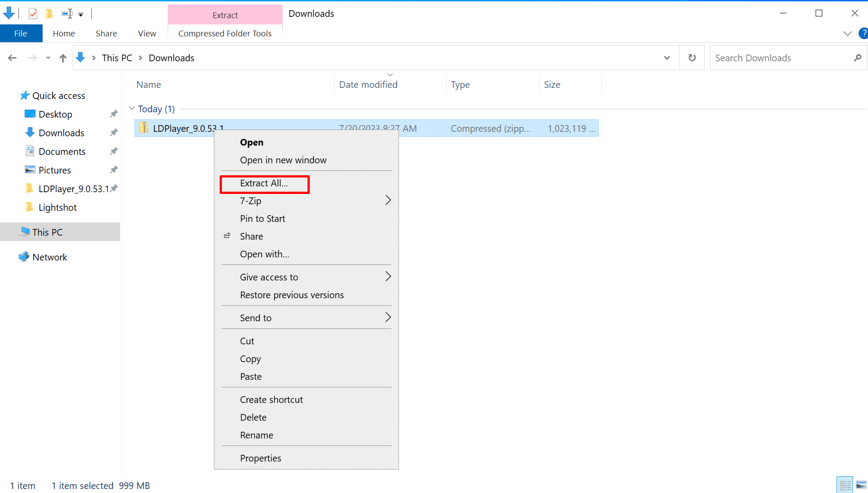868x493 pixels.
Task: Unpin Pictures from Quick access
Action: pyautogui.click(x=114, y=170)
